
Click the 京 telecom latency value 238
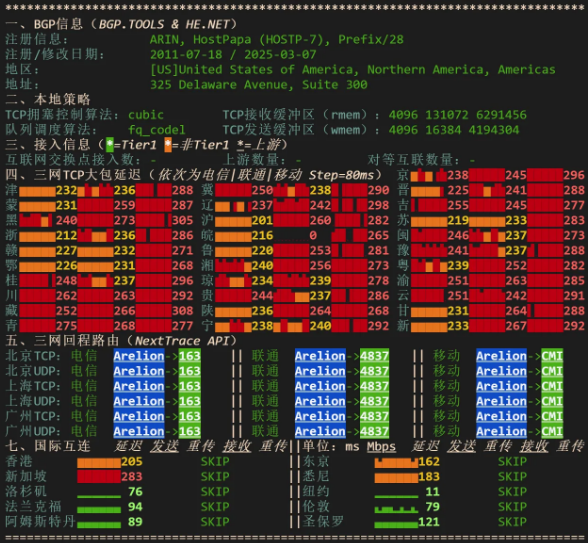458,175
